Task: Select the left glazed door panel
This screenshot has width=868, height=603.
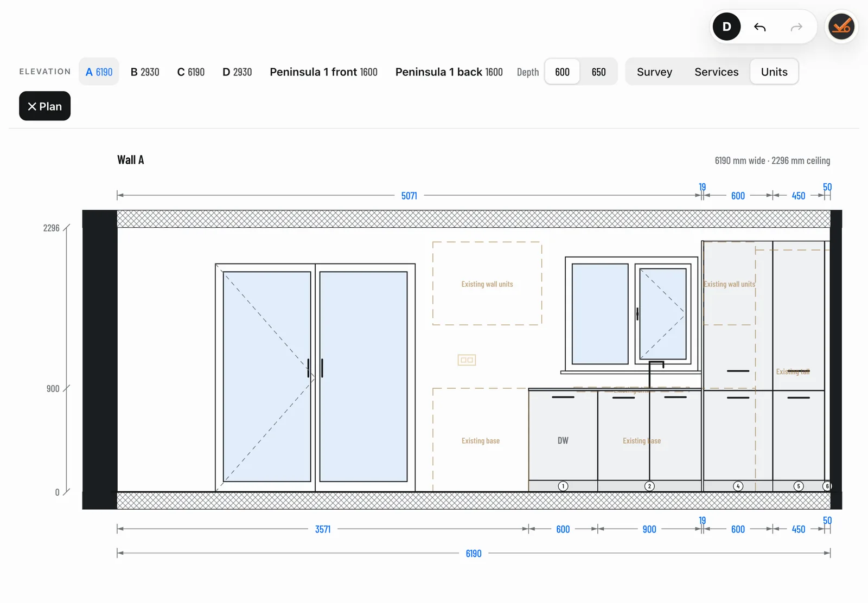Action: [267, 376]
